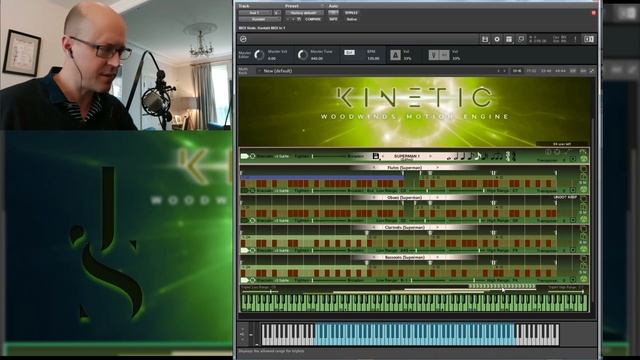Click the red close icon in plugin header
Image resolution: width=640 pixels, height=360 pixels.
(593, 13)
